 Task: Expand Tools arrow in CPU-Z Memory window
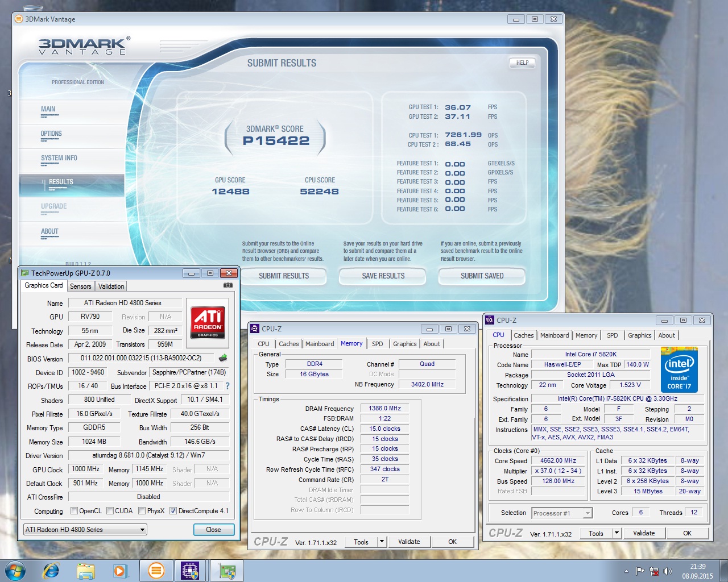382,542
